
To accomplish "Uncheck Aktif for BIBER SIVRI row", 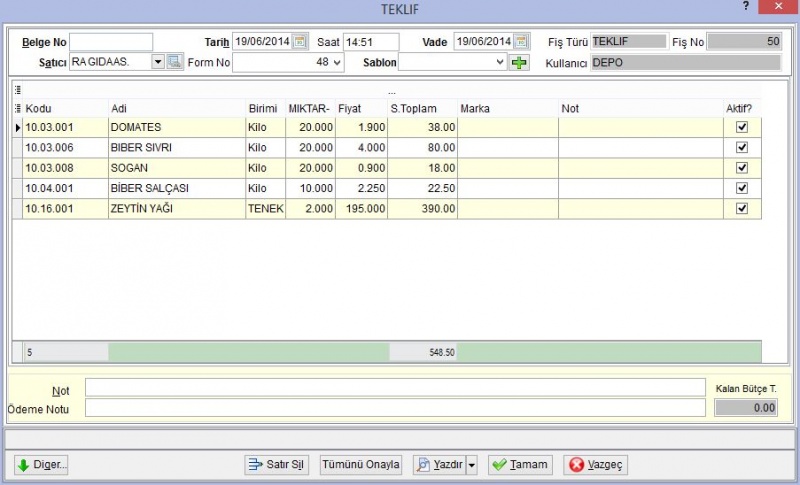I will pyautogui.click(x=742, y=147).
